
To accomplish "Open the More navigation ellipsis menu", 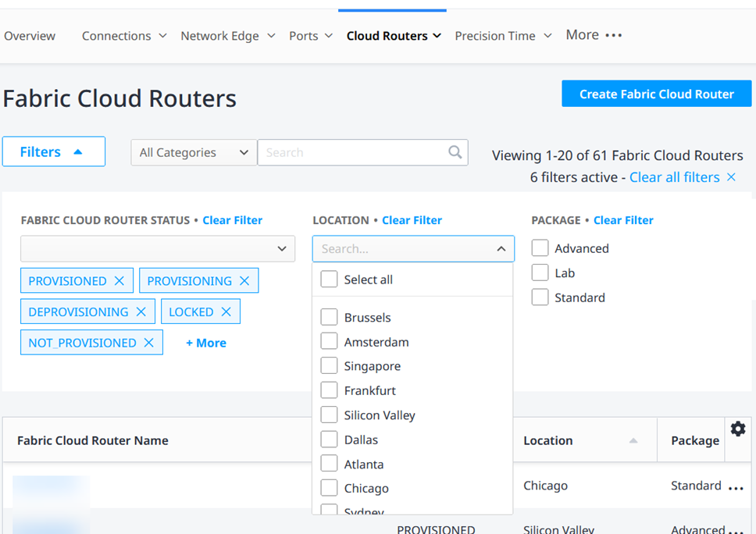I will (614, 35).
